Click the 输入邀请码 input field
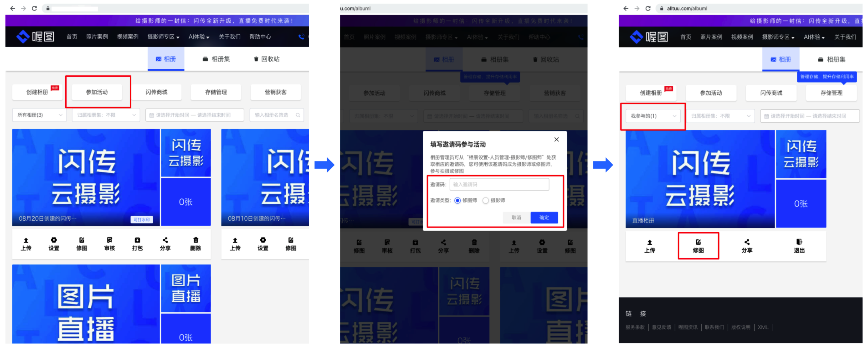The width and height of the screenshot is (868, 347). click(499, 185)
